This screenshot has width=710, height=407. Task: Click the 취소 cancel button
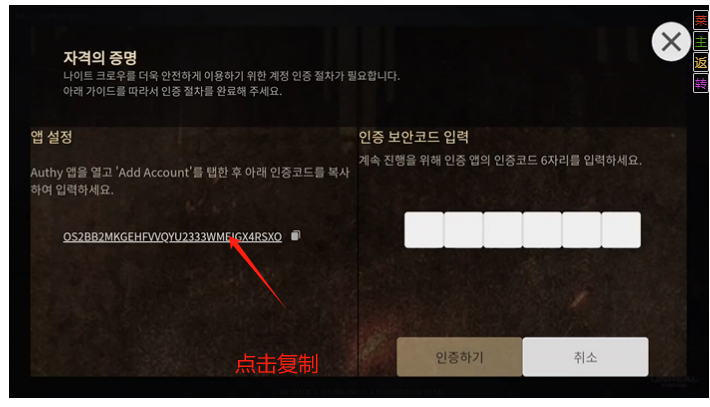(585, 357)
